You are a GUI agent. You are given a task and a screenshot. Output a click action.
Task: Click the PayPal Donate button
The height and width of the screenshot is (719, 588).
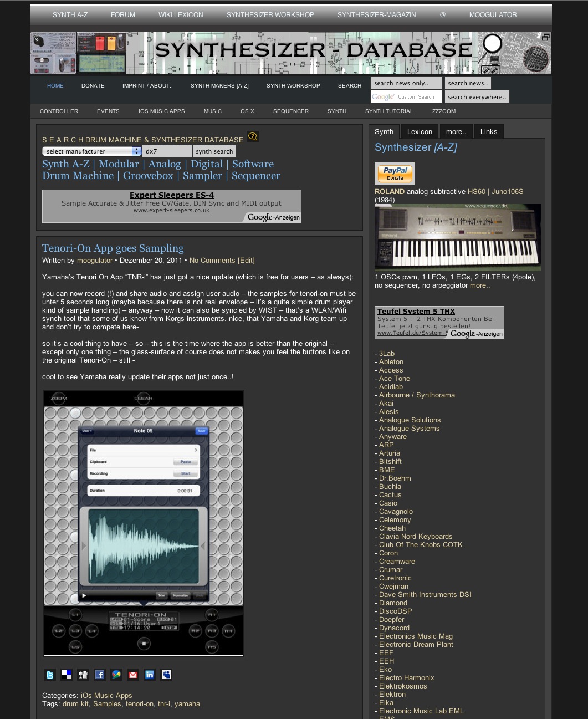(395, 174)
